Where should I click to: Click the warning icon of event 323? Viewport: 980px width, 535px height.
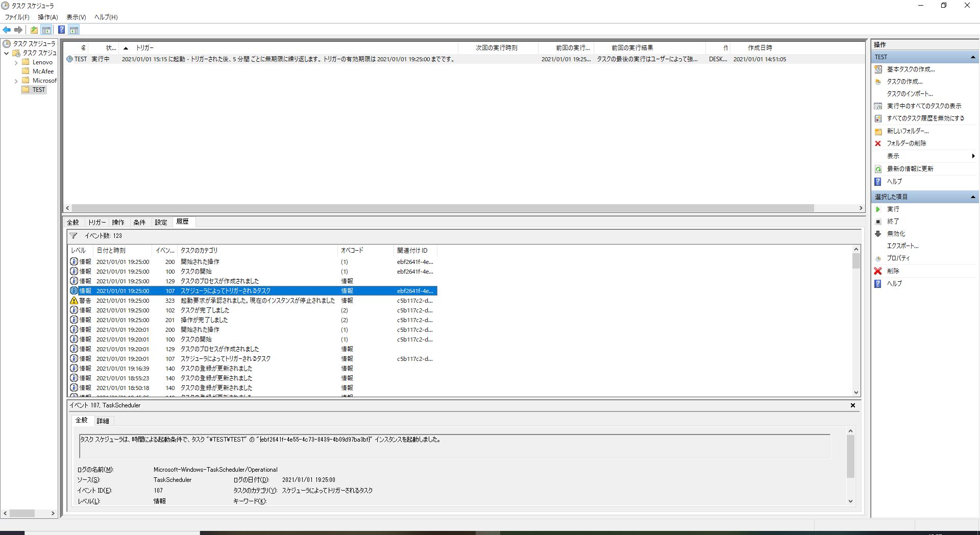74,301
